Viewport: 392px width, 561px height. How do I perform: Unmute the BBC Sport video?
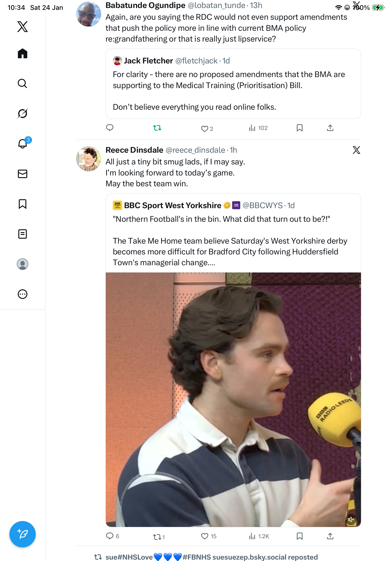tap(351, 519)
